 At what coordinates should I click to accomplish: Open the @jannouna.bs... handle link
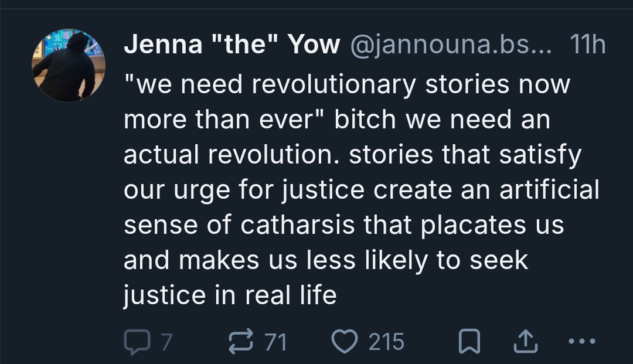pyautogui.click(x=450, y=45)
